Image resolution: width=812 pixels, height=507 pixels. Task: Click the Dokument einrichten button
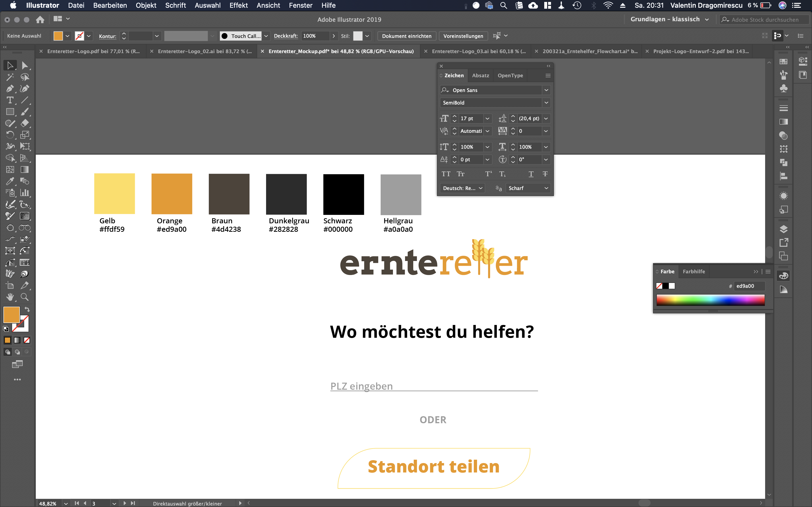[406, 36]
